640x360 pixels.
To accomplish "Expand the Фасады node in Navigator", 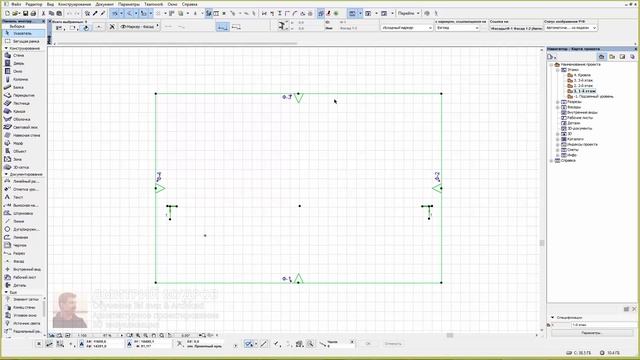I will click(558, 107).
